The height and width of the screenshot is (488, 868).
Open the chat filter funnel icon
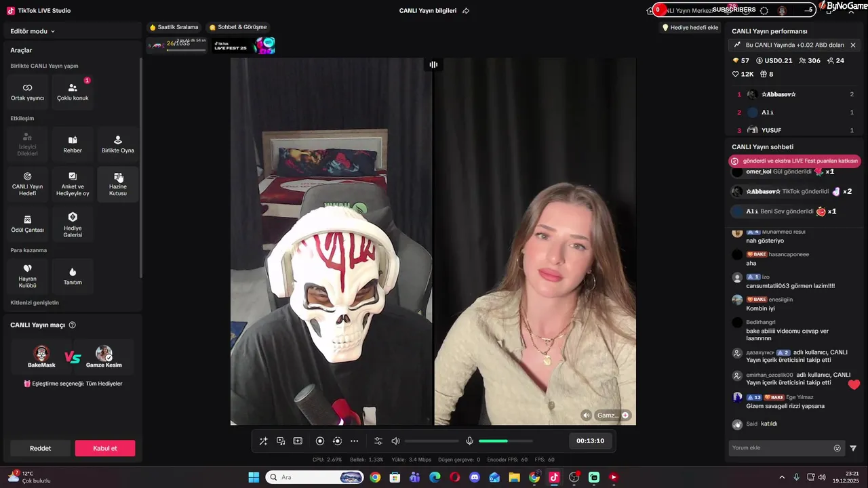tap(853, 448)
